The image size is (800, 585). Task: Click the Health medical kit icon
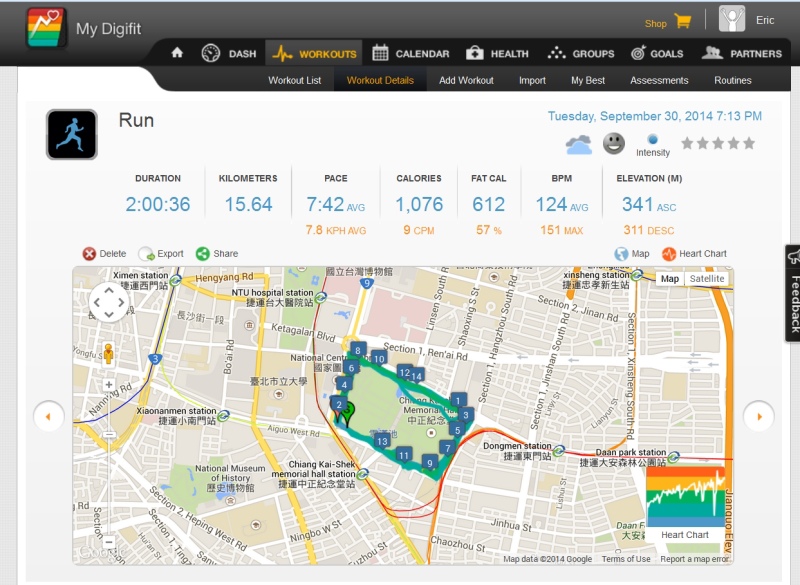click(474, 53)
